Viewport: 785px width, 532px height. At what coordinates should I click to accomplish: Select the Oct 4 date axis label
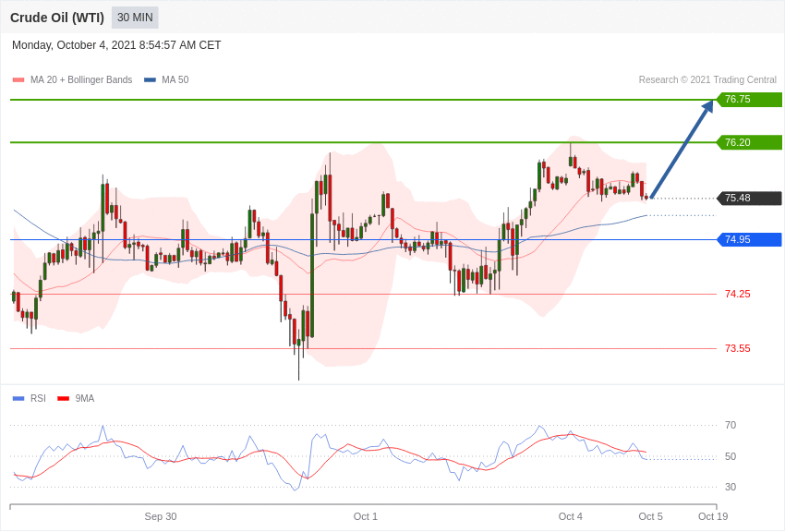coord(570,516)
